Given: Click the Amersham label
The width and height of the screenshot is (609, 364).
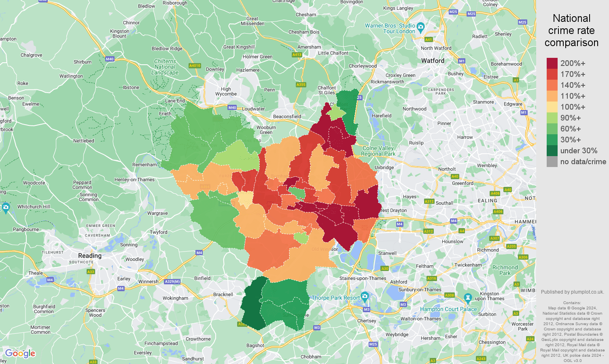Looking at the screenshot, I should (309, 47).
